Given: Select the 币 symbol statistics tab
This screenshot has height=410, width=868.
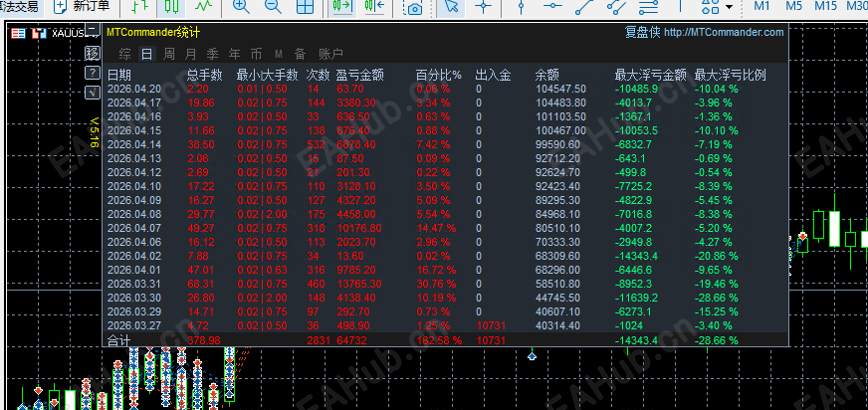Looking at the screenshot, I should 256,54.
